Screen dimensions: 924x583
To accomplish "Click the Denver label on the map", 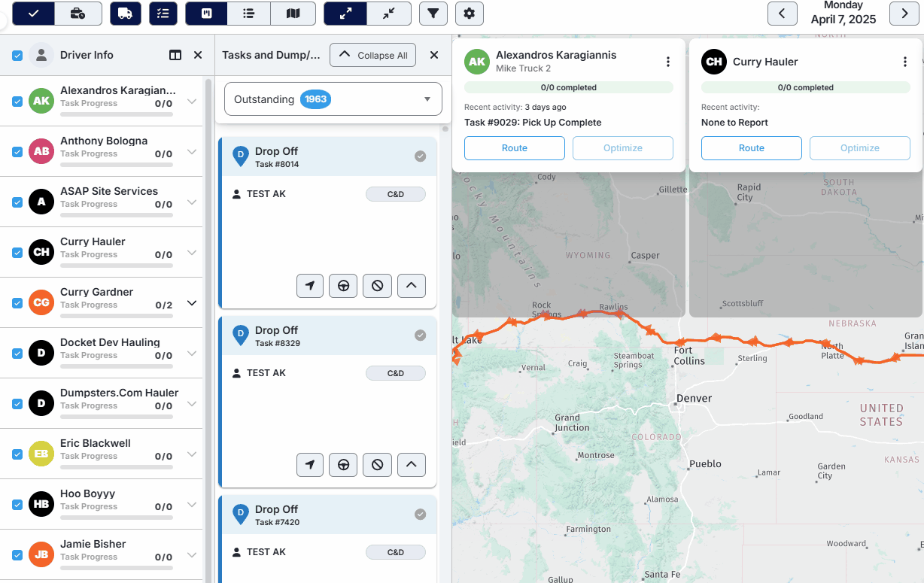I will [x=694, y=399].
